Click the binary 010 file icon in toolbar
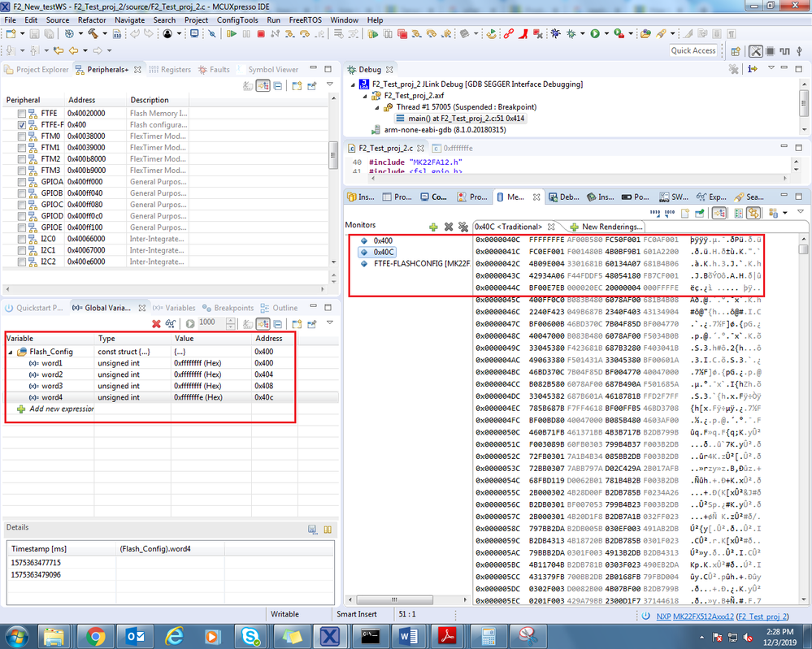Viewport: 812px width, 649px height. (x=117, y=34)
